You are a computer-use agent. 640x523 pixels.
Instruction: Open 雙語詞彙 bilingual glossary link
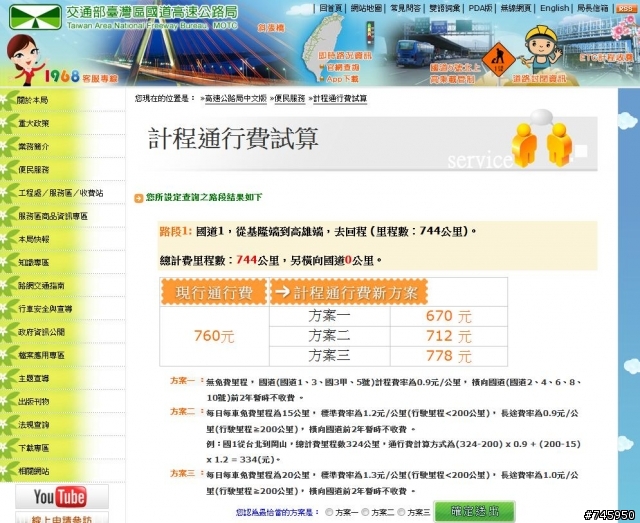(444, 8)
